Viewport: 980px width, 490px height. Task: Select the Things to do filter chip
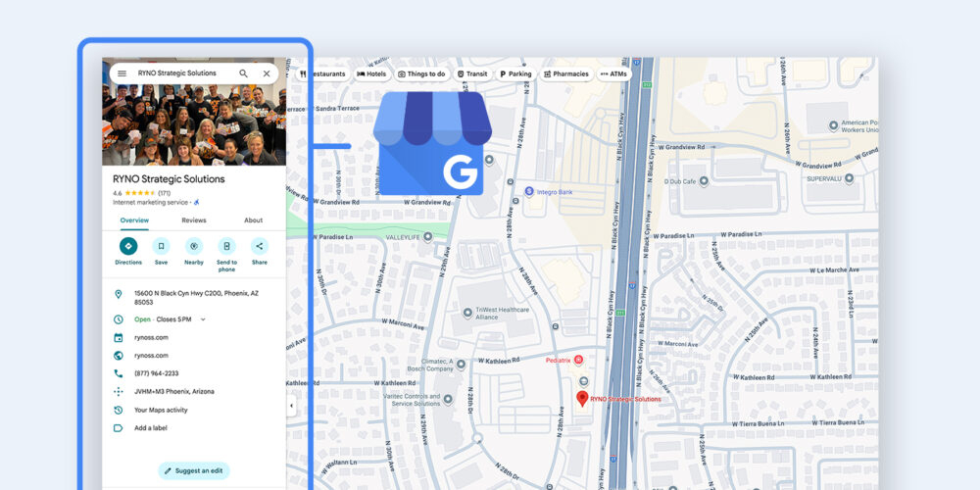click(421, 73)
